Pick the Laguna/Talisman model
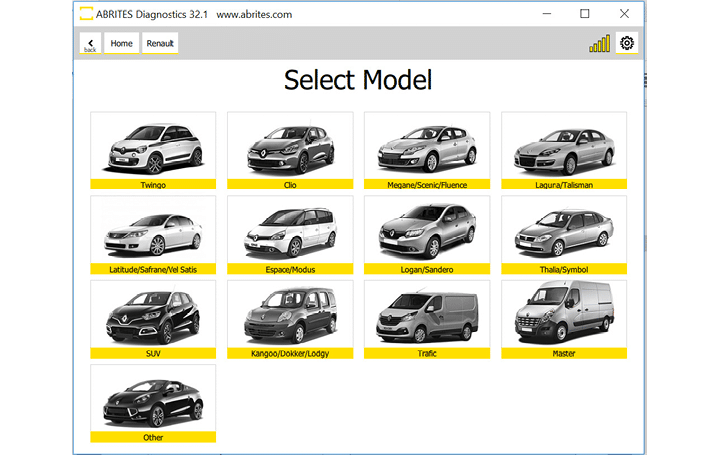 coord(564,150)
